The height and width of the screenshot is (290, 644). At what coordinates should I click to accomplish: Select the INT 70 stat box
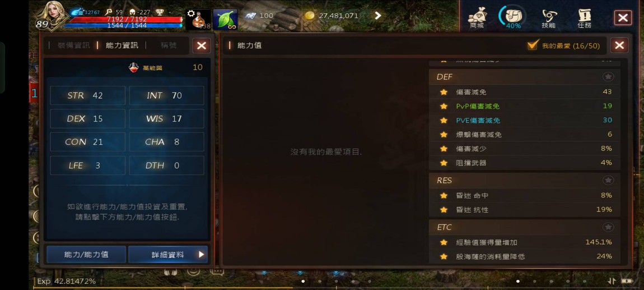click(x=166, y=95)
